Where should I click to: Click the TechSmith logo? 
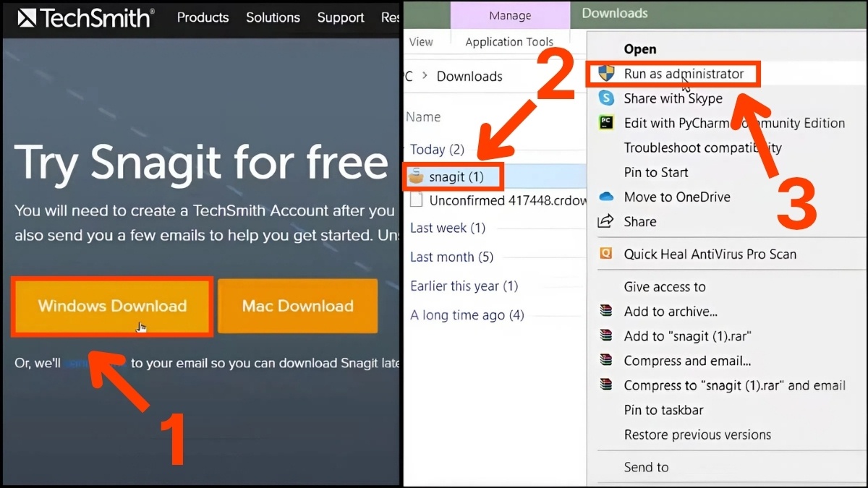tap(85, 17)
